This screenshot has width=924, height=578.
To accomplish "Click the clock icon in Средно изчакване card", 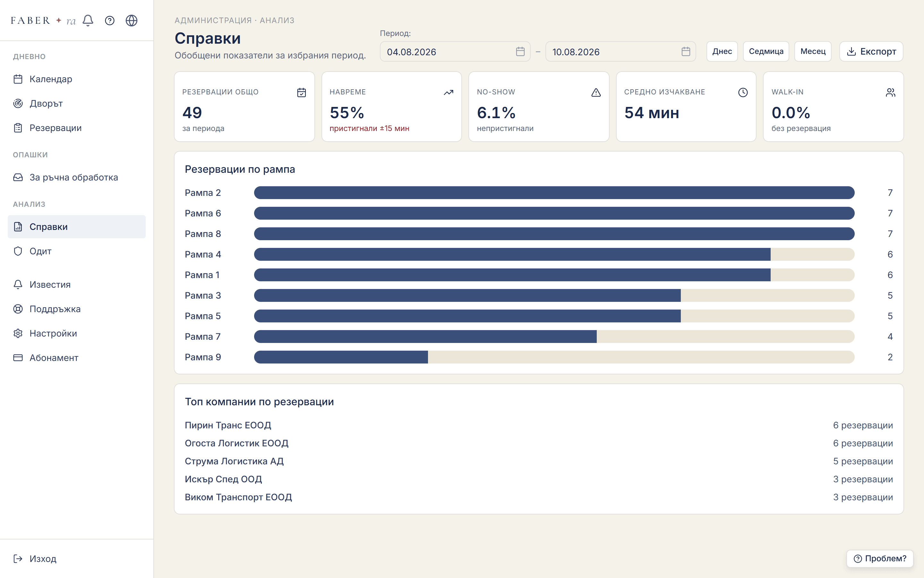I will tap(743, 92).
